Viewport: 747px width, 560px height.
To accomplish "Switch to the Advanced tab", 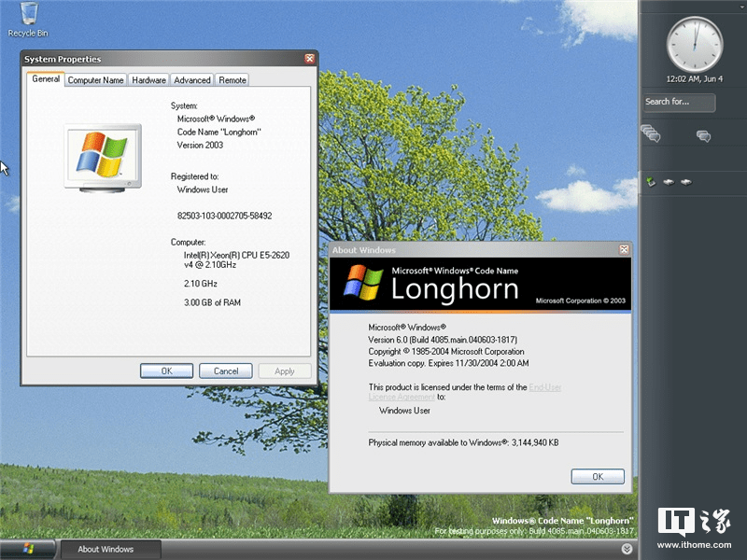I will pos(192,80).
